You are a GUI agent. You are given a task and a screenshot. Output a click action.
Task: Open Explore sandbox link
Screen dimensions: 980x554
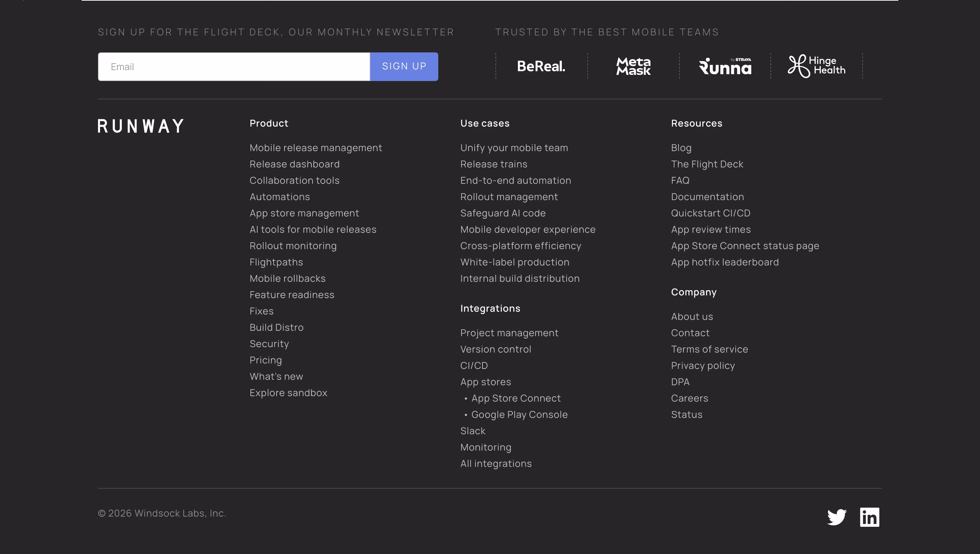click(288, 393)
